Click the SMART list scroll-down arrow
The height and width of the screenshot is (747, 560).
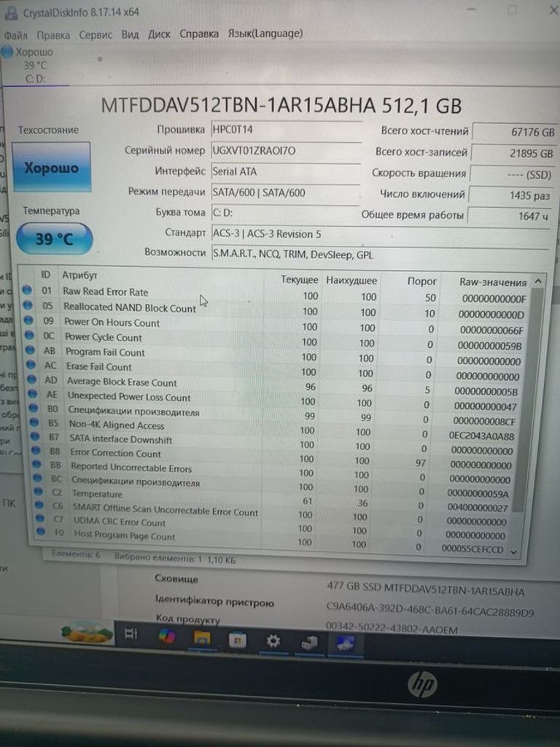[x=513, y=551]
